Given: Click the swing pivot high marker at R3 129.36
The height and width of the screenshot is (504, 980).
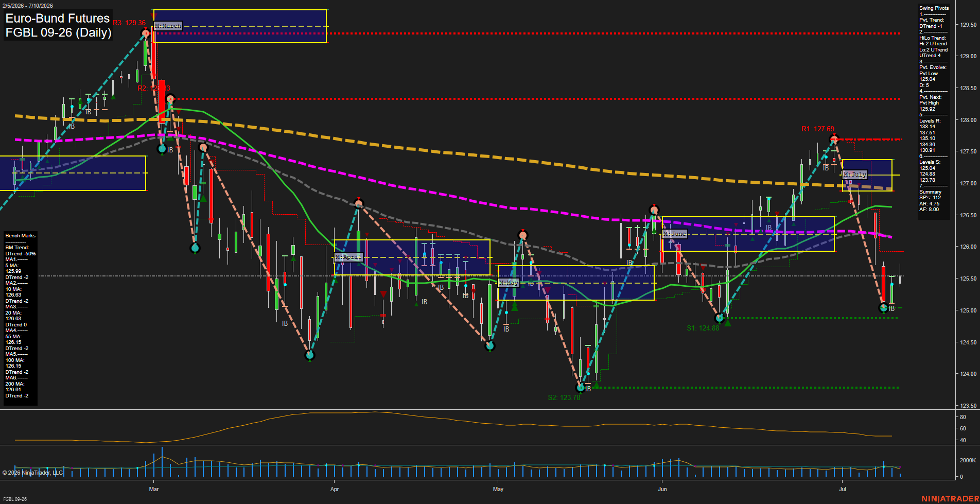Looking at the screenshot, I should (x=146, y=33).
